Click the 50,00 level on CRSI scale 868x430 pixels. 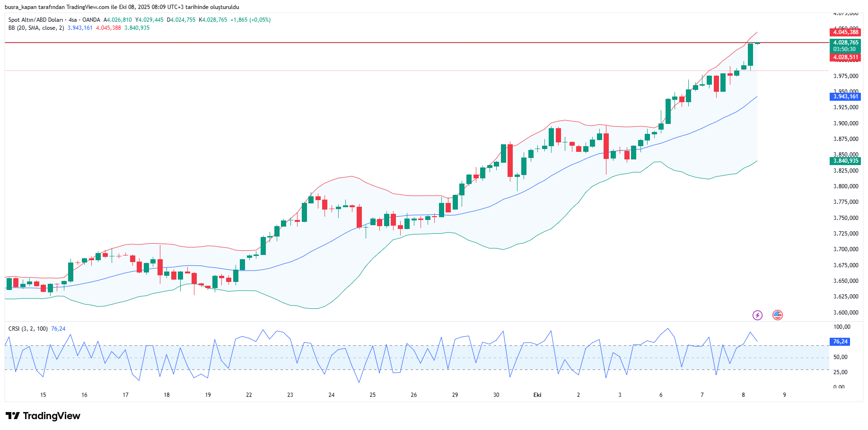click(x=840, y=357)
